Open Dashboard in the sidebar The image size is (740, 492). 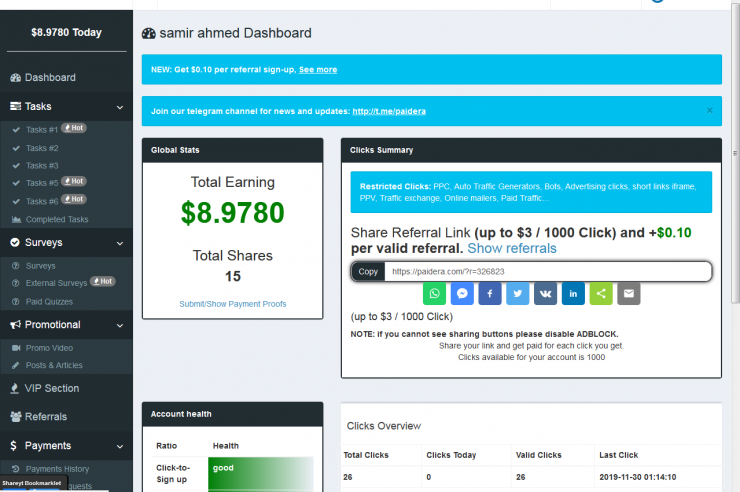click(x=50, y=77)
